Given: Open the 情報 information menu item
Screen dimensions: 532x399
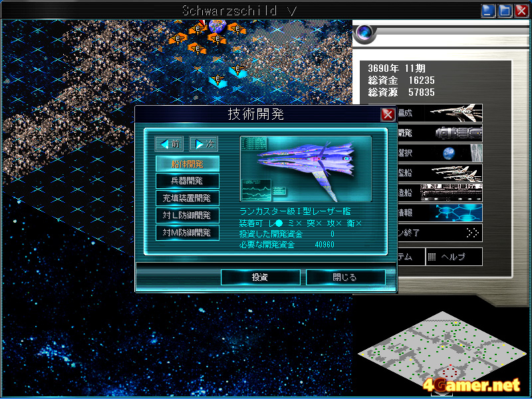Looking at the screenshot, I should (440, 213).
